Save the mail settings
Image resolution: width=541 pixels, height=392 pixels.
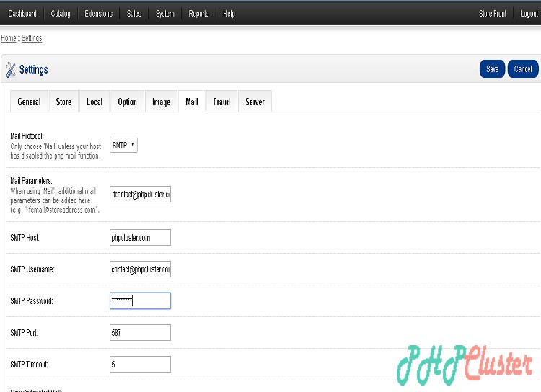[492, 68]
